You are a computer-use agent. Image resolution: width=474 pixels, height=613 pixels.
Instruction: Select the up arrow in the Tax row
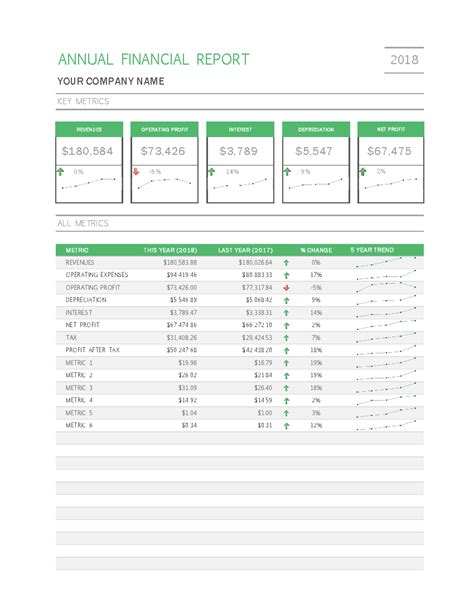[286, 338]
